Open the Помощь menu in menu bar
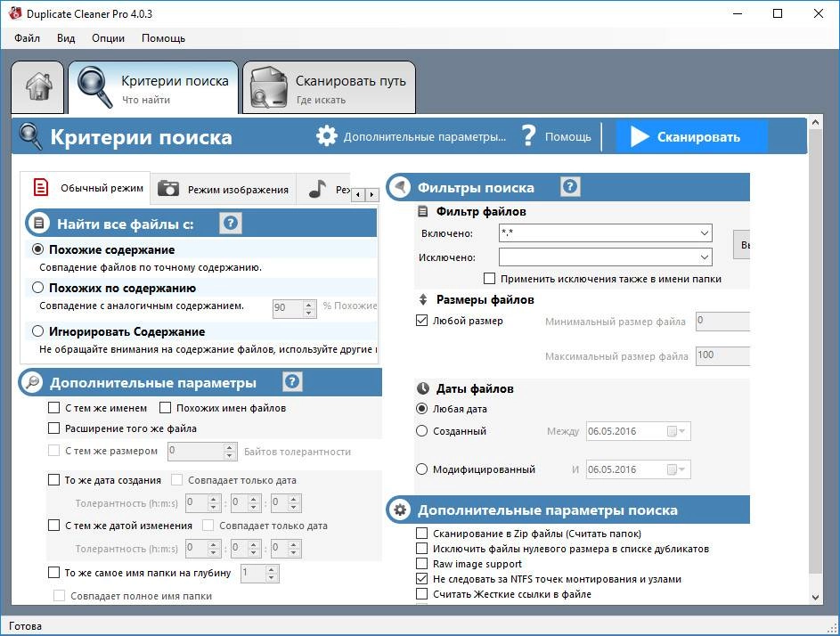This screenshot has width=840, height=636. (163, 38)
